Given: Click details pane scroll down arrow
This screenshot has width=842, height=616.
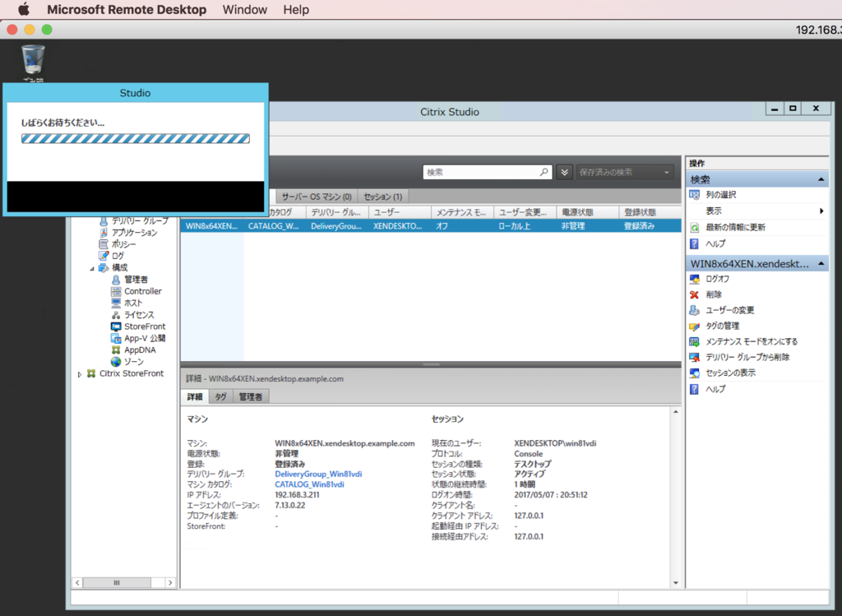Looking at the screenshot, I should click(x=676, y=583).
